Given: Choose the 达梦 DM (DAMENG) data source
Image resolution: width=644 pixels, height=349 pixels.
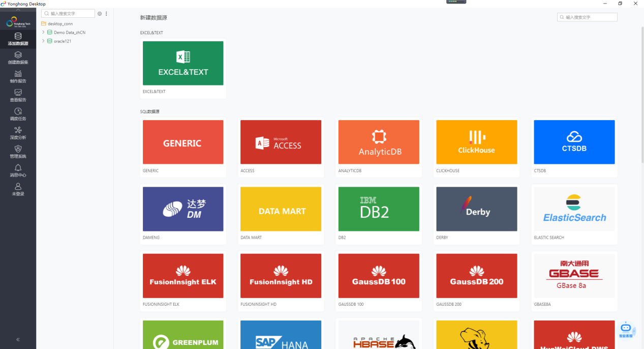Looking at the screenshot, I should click(183, 214).
